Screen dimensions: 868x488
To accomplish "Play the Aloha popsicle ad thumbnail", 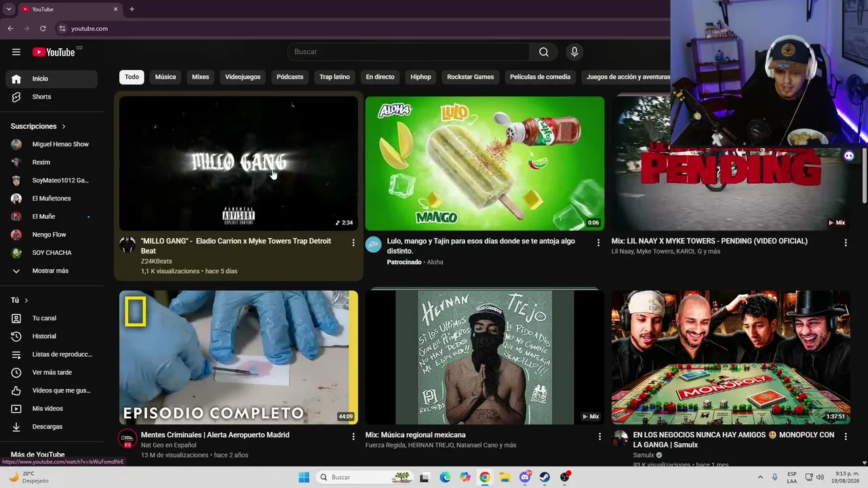I will pos(485,163).
